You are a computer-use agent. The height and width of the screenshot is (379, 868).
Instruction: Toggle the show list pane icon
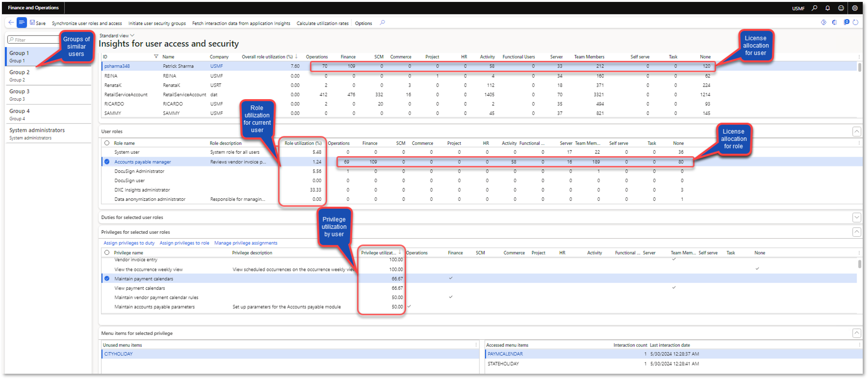(22, 23)
